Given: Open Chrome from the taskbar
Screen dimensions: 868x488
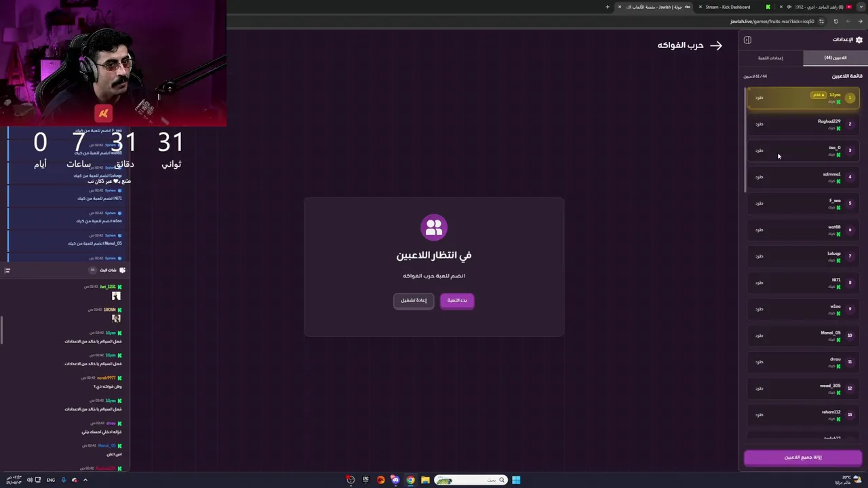Looking at the screenshot, I should point(410,480).
